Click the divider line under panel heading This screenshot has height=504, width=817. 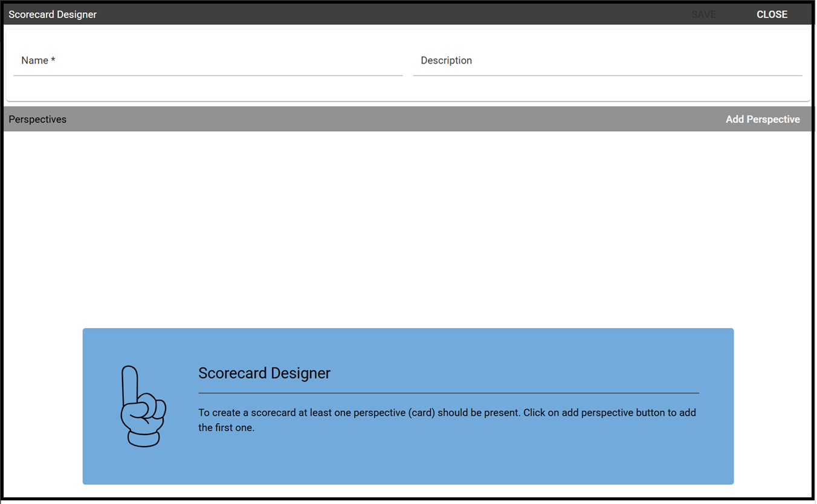coord(448,393)
